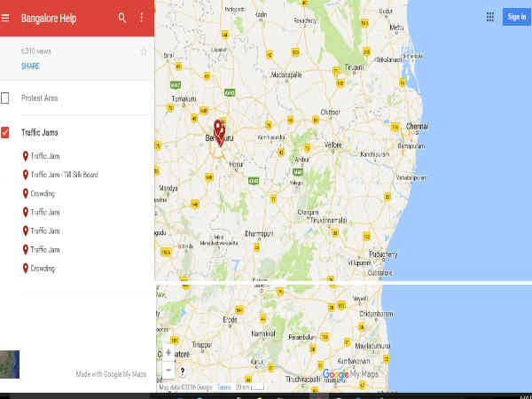Open the three-dot more options menu

pos(141,18)
